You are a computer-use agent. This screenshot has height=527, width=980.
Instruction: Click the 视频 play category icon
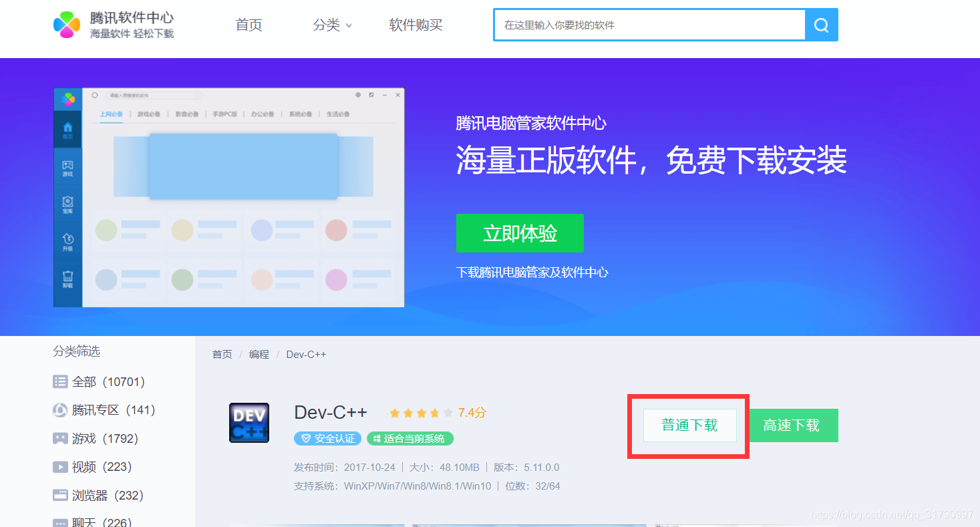pos(60,467)
